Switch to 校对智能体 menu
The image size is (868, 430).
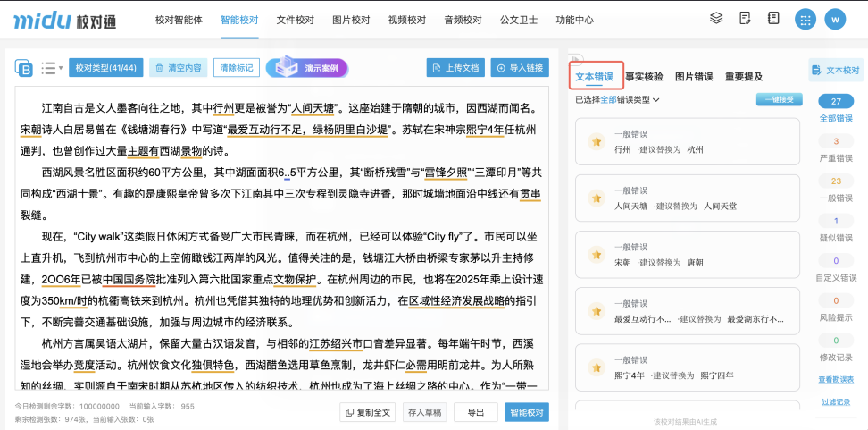(179, 20)
